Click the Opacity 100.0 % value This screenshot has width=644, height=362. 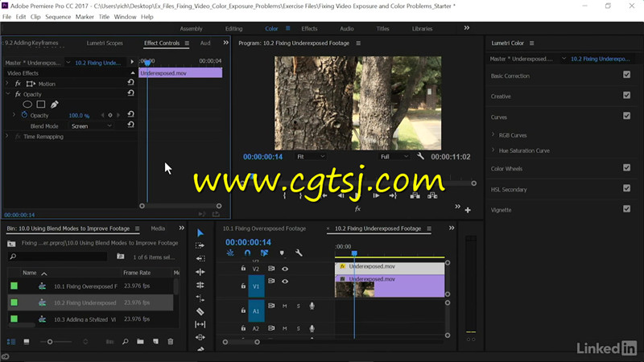79,115
